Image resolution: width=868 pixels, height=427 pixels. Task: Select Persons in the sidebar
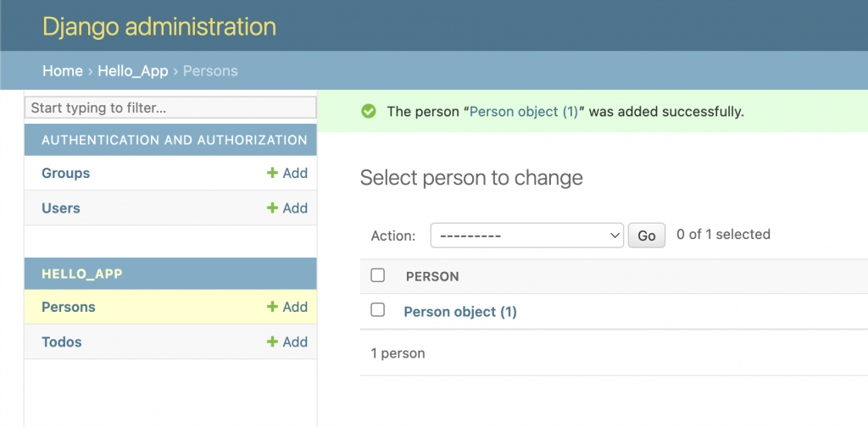[69, 307]
